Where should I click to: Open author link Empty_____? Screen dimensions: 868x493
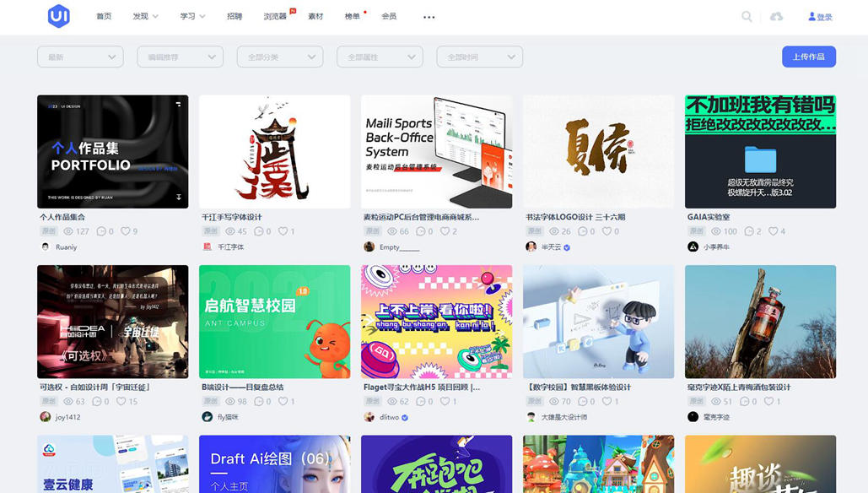pos(399,247)
